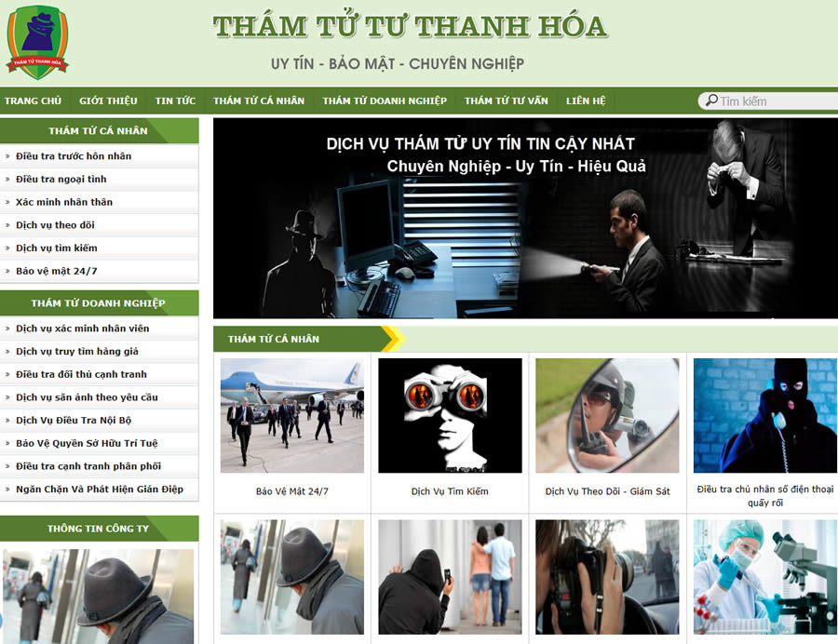Click the main detective banner image
Viewport: 838px width, 644px height.
click(525, 219)
